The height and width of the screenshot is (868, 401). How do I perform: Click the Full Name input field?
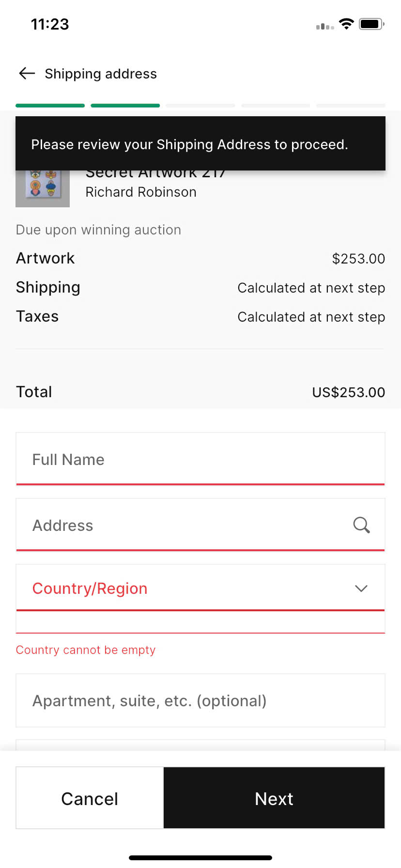200,459
